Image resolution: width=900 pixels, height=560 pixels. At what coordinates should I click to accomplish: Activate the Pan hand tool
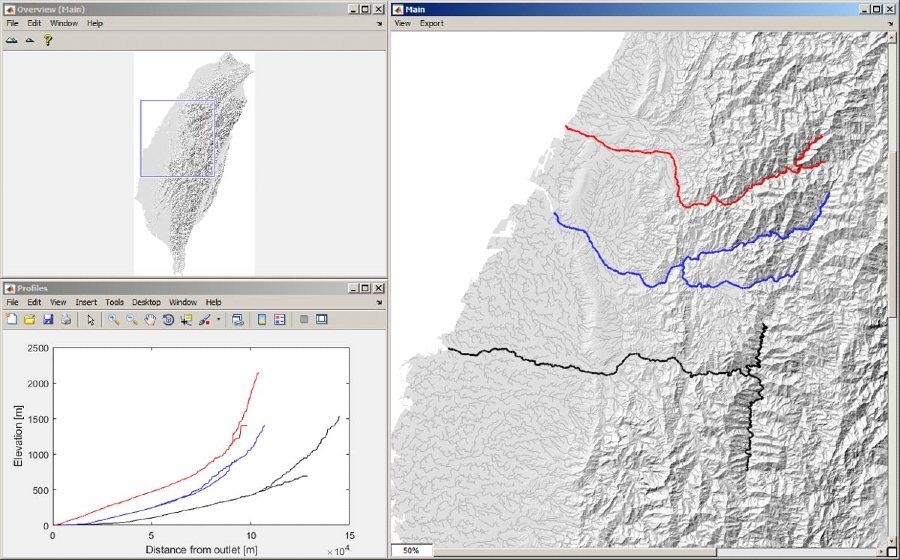point(150,320)
